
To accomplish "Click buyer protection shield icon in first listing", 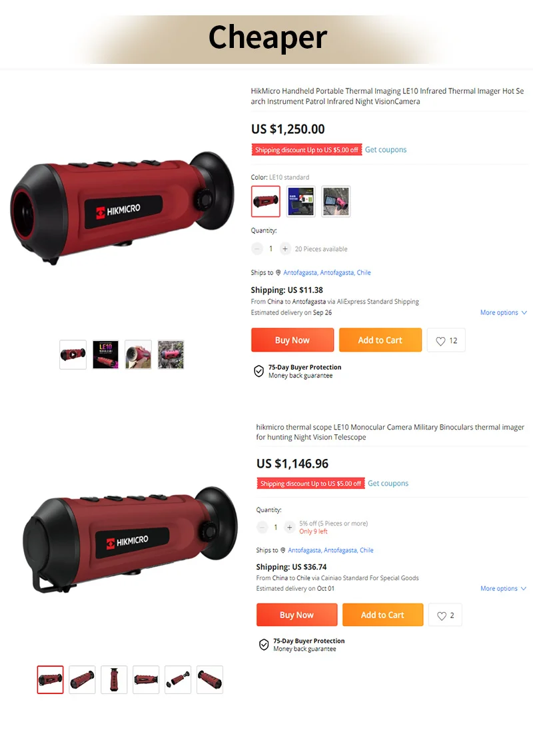I will click(x=259, y=371).
